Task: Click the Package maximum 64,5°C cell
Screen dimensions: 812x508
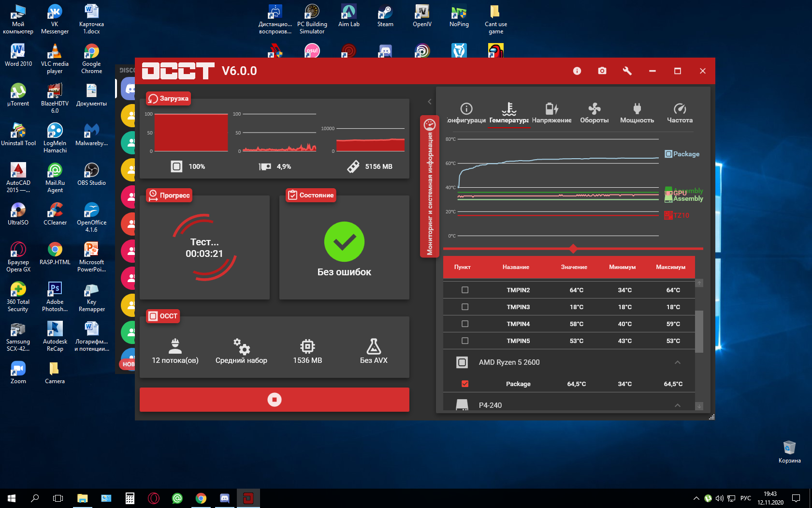Action: 673,384
